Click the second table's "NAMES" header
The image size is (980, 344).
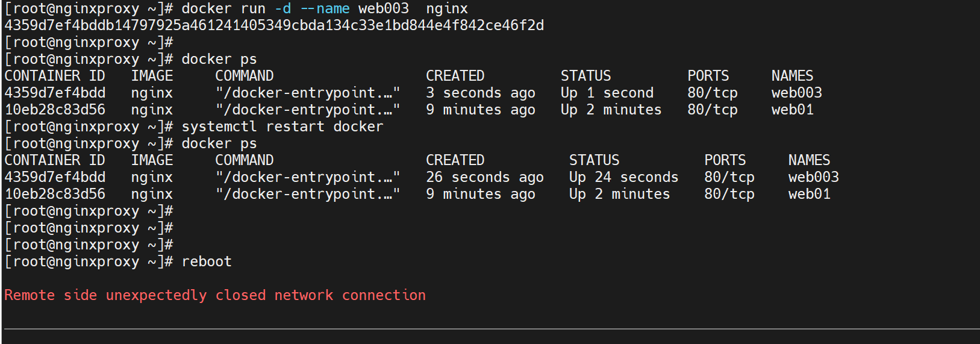coord(809,160)
